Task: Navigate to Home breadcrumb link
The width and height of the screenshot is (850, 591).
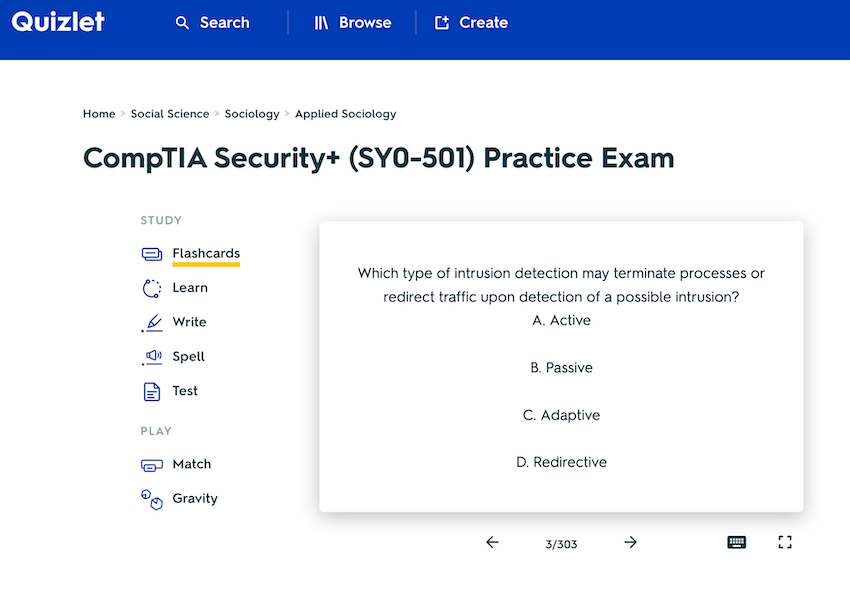Action: pyautogui.click(x=99, y=114)
